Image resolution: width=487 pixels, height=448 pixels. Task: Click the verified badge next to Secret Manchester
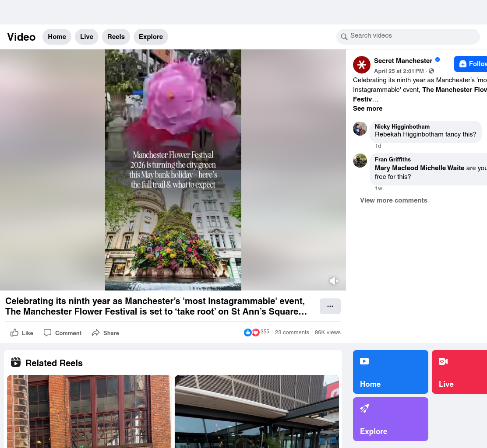pyautogui.click(x=438, y=59)
